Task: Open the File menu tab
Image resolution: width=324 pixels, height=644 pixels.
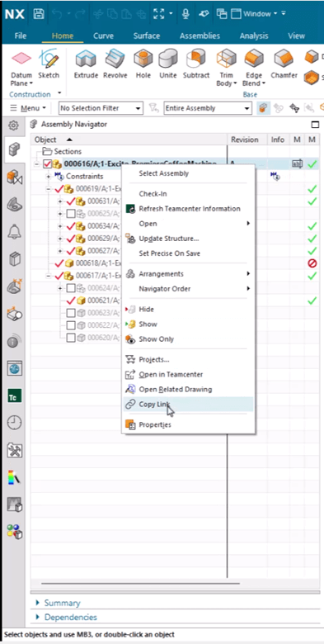Action: pyautogui.click(x=21, y=36)
